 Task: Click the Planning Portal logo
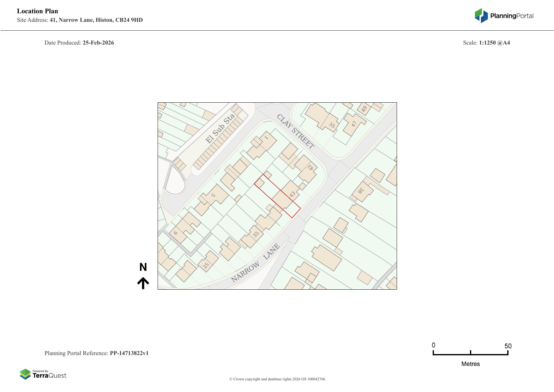point(504,16)
